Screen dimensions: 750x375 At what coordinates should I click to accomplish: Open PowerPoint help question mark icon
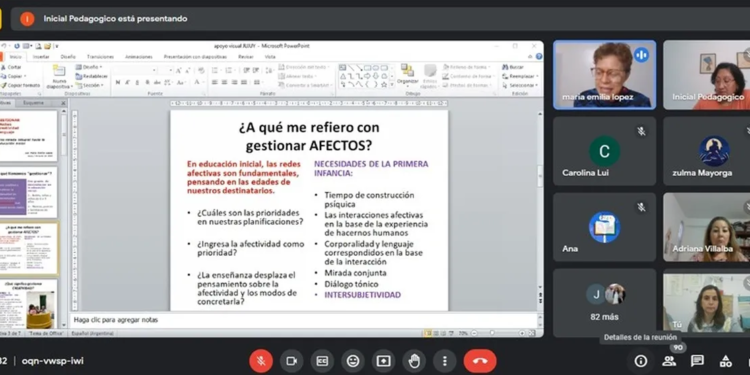539,56
